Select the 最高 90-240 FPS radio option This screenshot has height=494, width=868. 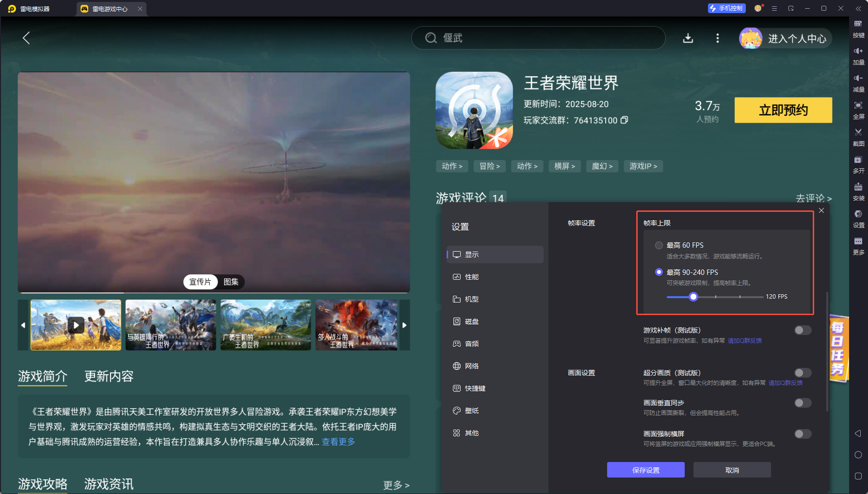[x=659, y=272]
